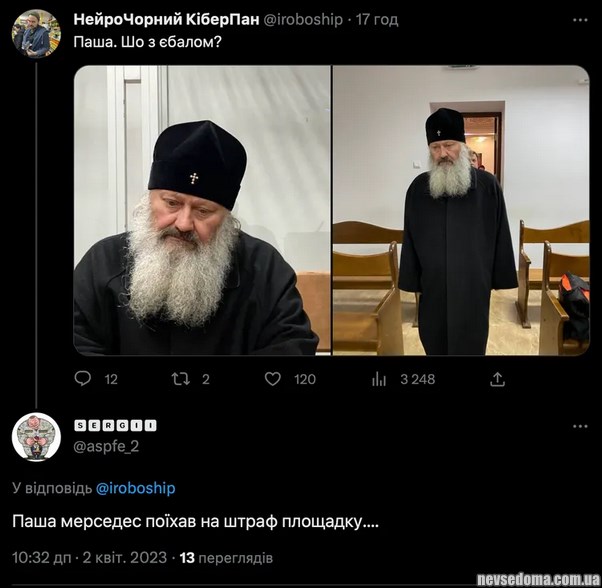602x588 pixels.
Task: Click the 17 год timestamp
Action: pos(377,19)
